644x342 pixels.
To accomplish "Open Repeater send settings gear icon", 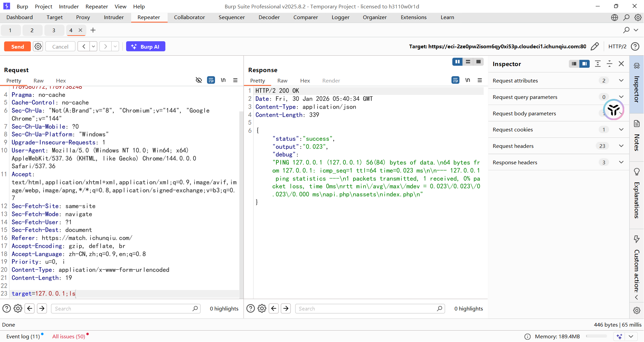I will click(x=38, y=47).
